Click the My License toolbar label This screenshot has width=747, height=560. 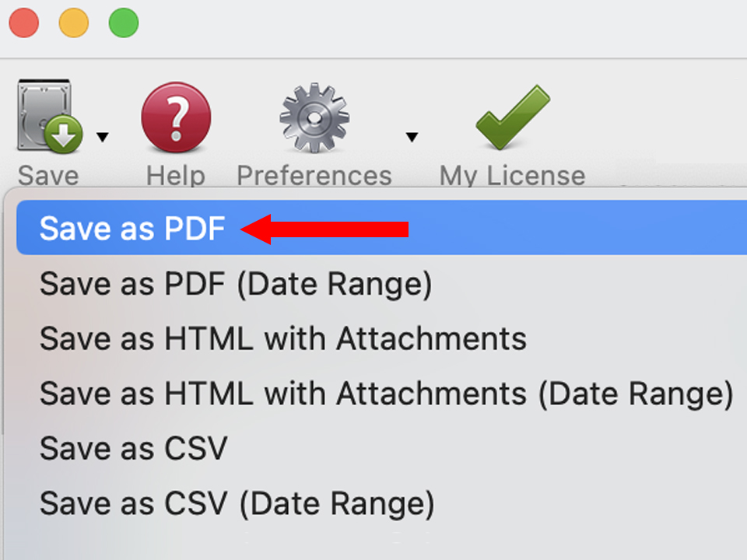click(511, 175)
